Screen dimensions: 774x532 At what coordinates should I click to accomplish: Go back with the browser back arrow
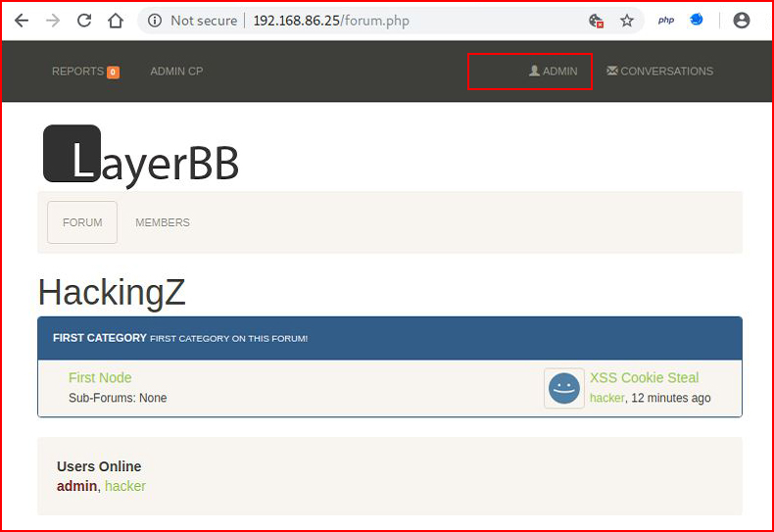(x=22, y=21)
